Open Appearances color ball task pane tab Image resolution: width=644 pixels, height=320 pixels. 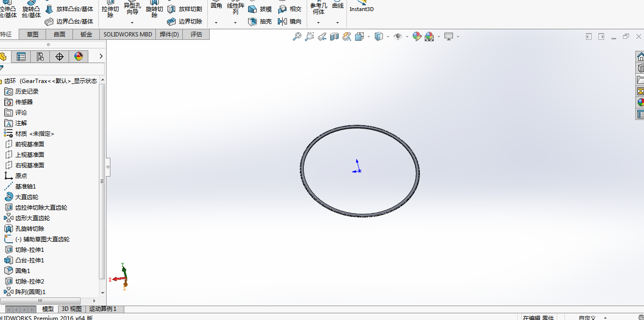pyautogui.click(x=640, y=102)
